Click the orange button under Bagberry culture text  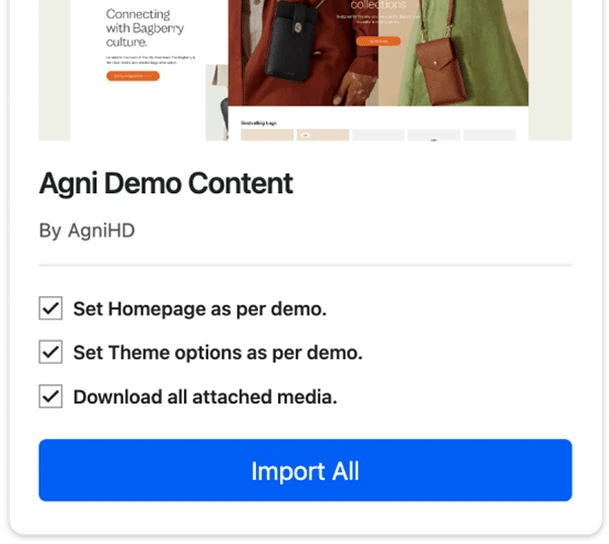[133, 76]
